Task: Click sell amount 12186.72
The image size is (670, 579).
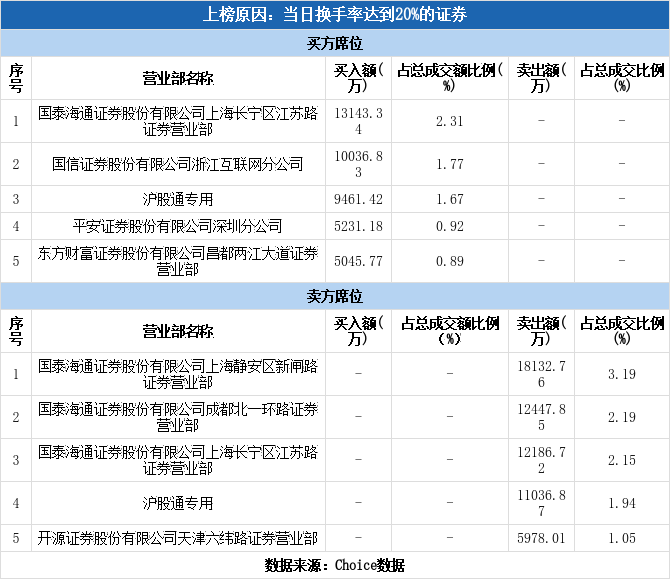Action: [x=541, y=460]
